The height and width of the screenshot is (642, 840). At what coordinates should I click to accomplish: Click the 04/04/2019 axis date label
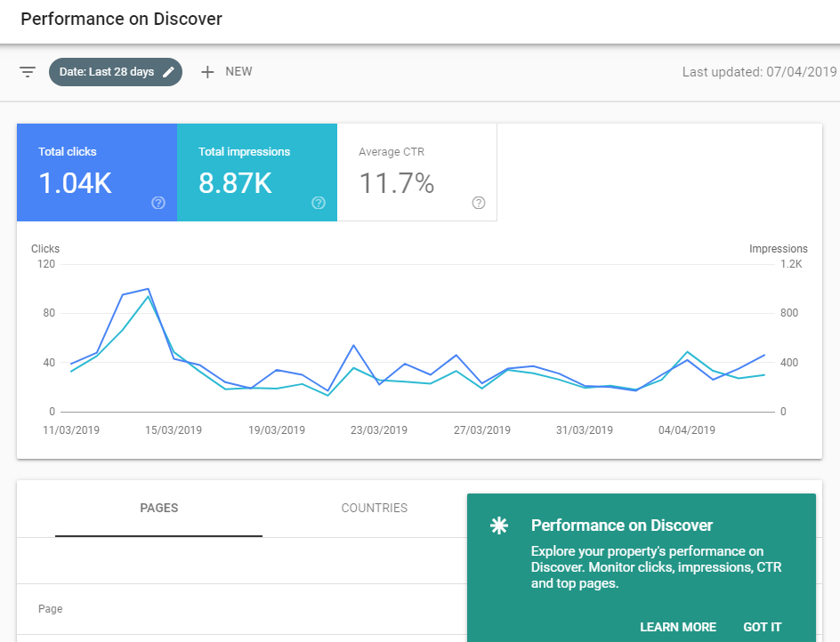tap(687, 430)
